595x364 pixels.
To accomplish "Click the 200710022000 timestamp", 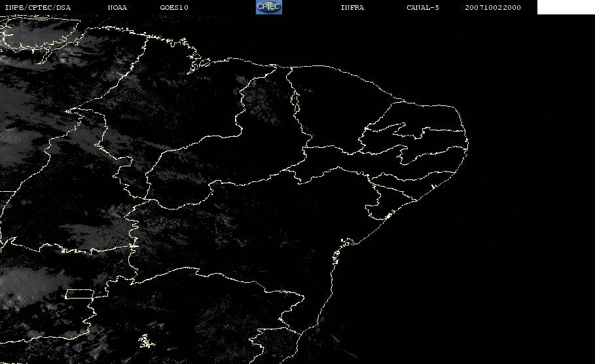I will pyautogui.click(x=493, y=7).
